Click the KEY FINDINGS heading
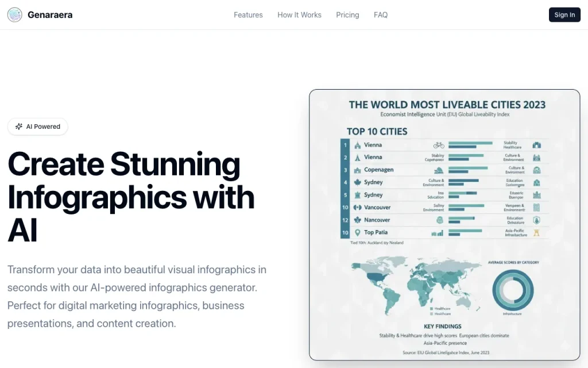Screen dimensions: 588x368 click(x=443, y=327)
